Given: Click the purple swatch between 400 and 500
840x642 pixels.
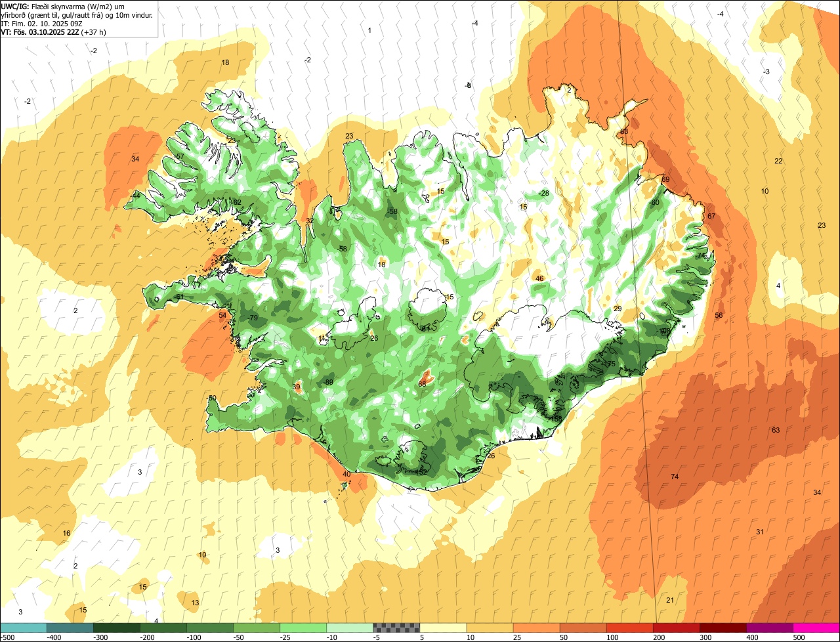Looking at the screenshot, I should coord(769,627).
